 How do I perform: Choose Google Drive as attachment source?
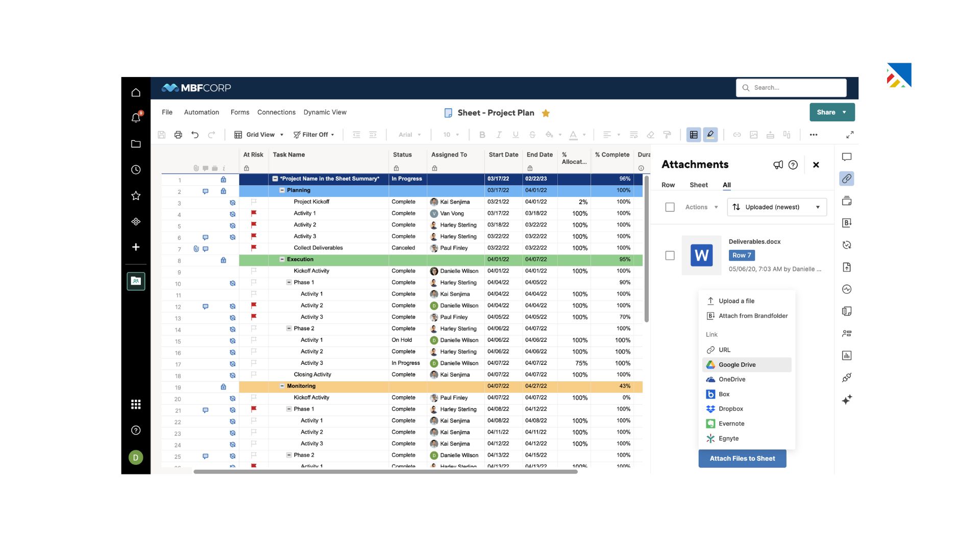tap(737, 364)
